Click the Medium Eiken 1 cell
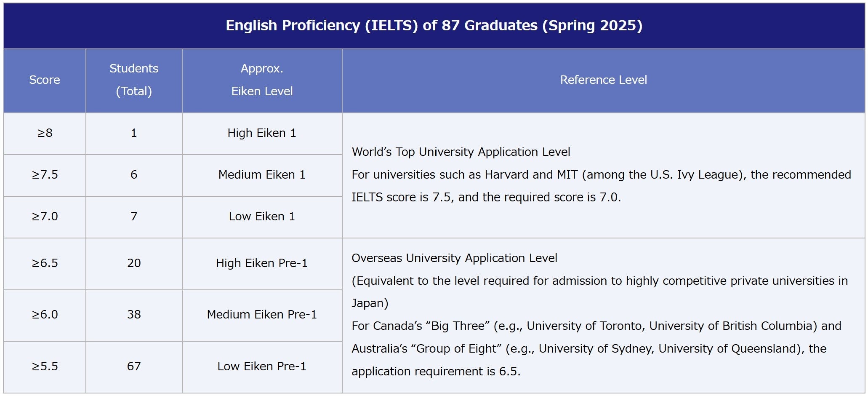Screen dimensions: 868x396 coord(262,175)
